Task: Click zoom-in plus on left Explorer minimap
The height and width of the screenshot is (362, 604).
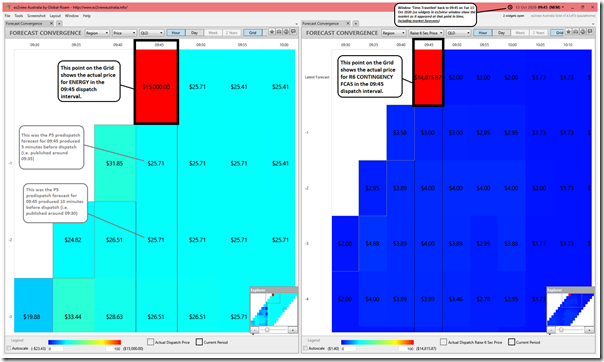Action: pos(292,330)
